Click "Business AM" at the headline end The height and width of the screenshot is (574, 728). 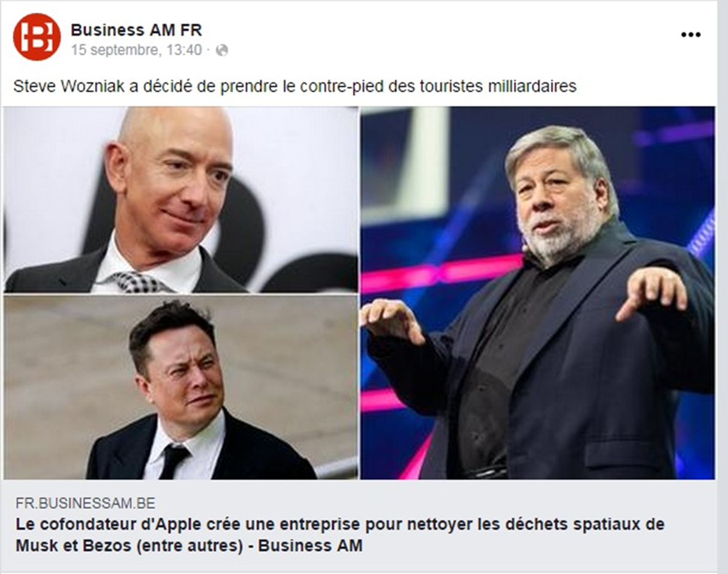pyautogui.click(x=310, y=545)
